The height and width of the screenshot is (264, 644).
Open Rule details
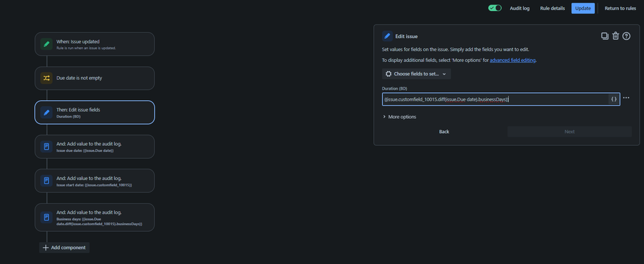pos(552,8)
